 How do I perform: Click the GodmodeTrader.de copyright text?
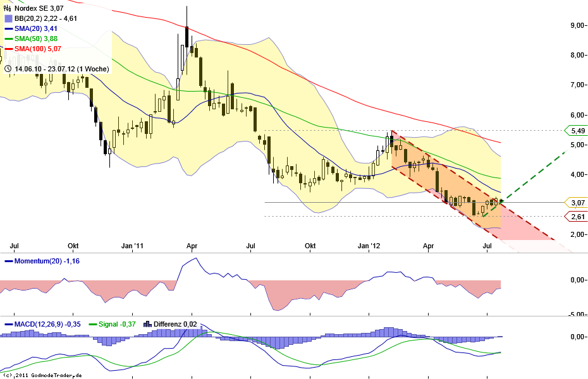[x=42, y=375]
